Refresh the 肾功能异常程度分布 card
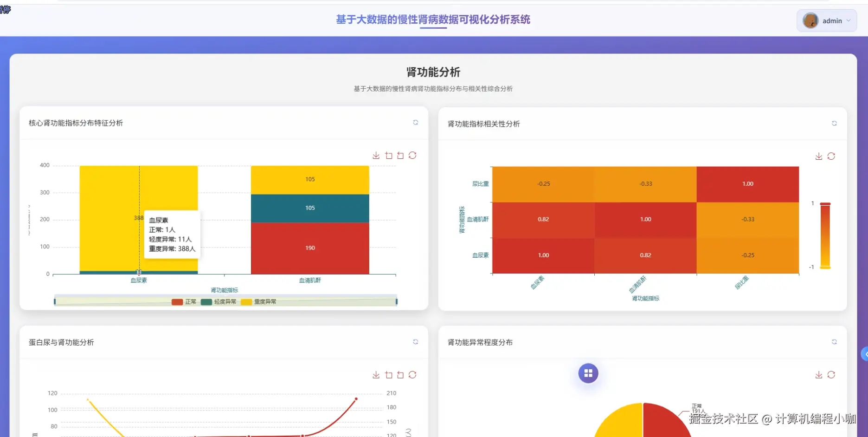 [x=834, y=342]
